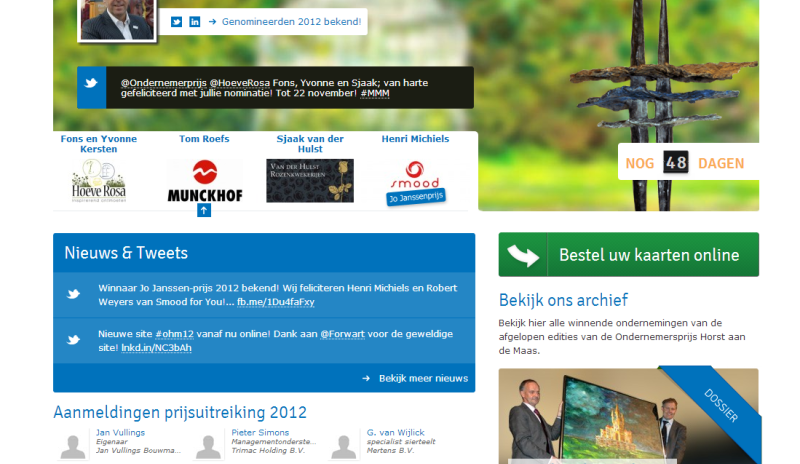Click the Twitter icon next to the Nieuwe site tweet

point(74,340)
